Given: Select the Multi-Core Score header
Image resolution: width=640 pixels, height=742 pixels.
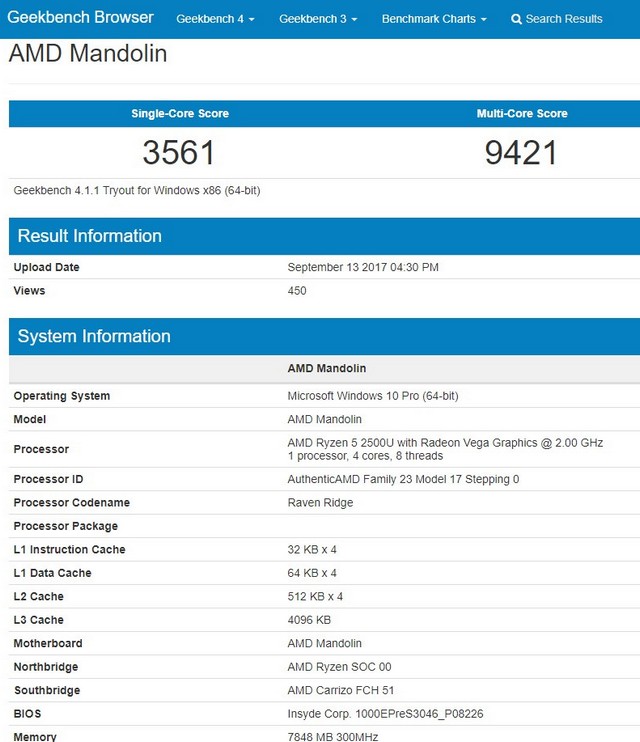Looking at the screenshot, I should [522, 114].
